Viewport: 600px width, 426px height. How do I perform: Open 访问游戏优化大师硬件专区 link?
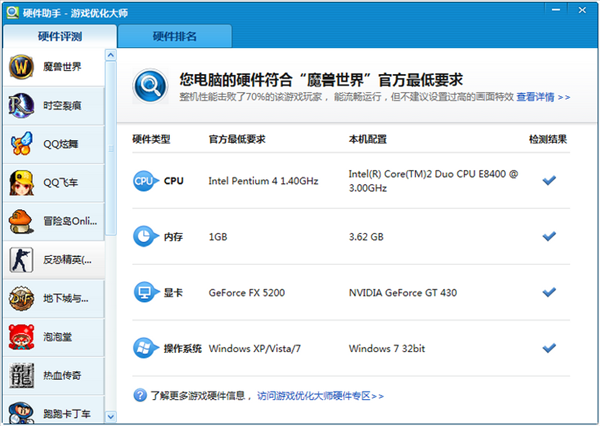(x=320, y=395)
